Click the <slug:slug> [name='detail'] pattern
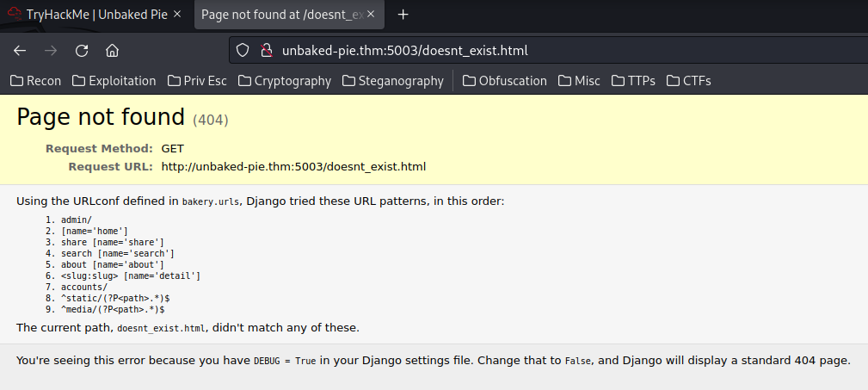Screen dimensions: 868x390 coord(131,275)
